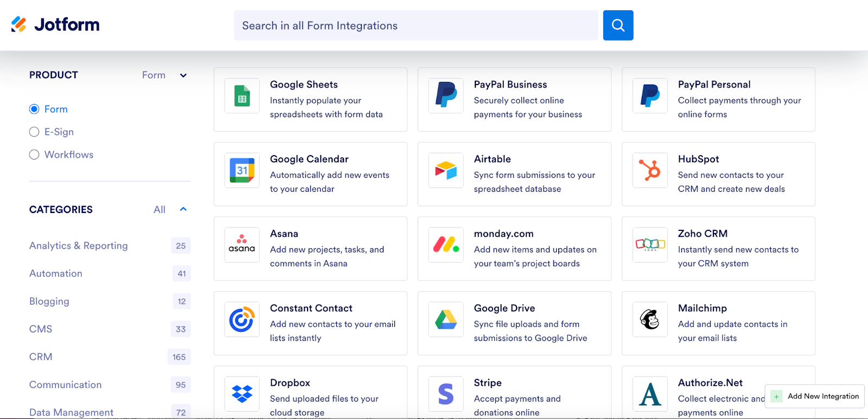Open the Airtable title link

(493, 159)
